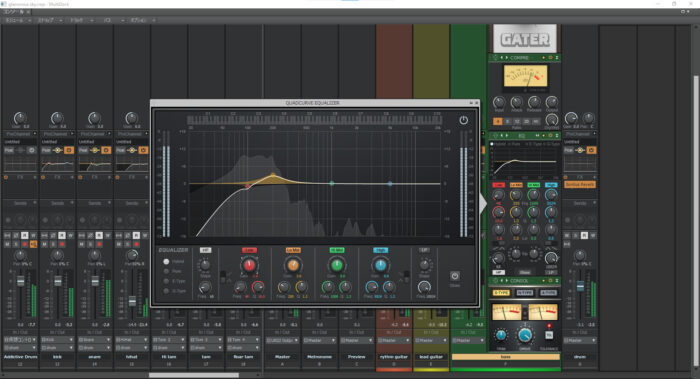Click the HP slope knob in equalizer

205,265
